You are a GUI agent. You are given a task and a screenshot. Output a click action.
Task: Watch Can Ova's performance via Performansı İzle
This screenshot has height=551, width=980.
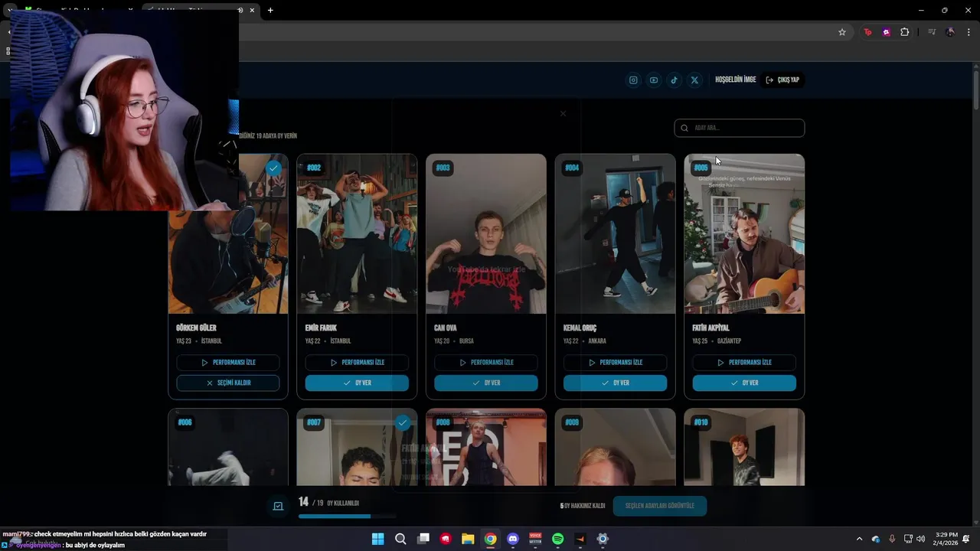(x=486, y=363)
